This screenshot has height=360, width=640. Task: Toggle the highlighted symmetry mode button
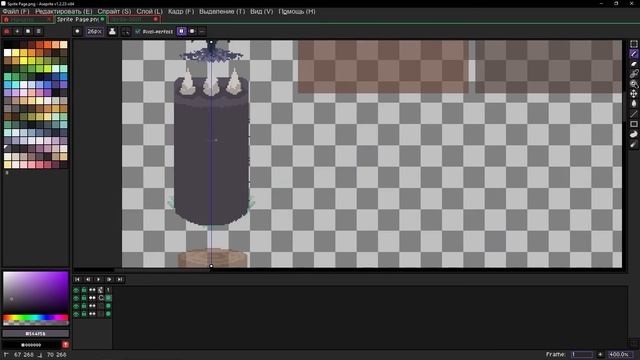pyautogui.click(x=181, y=31)
